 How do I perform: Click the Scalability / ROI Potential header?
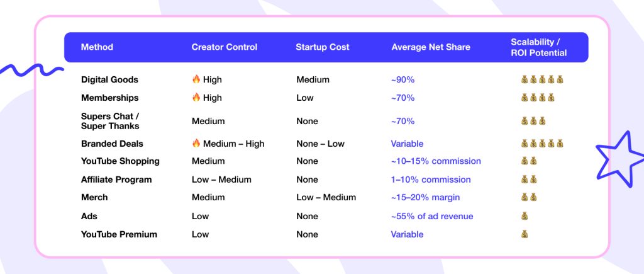click(538, 47)
